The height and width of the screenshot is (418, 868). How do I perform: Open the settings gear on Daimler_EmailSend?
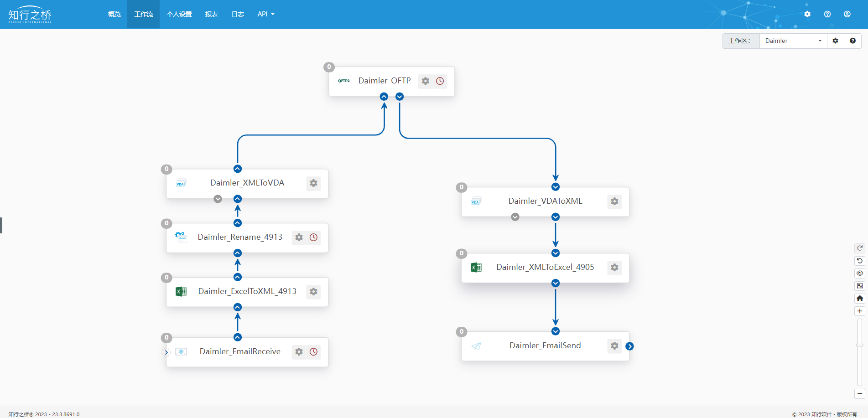click(x=614, y=346)
